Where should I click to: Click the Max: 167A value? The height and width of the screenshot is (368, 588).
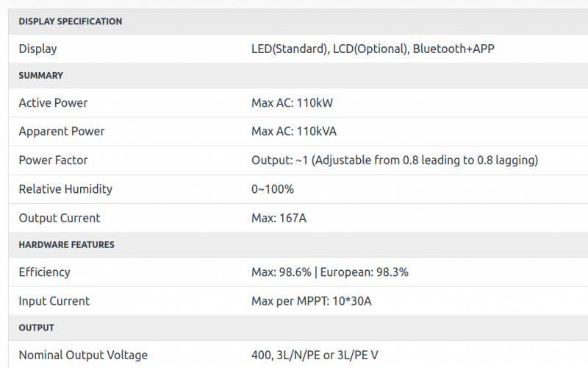279,218
